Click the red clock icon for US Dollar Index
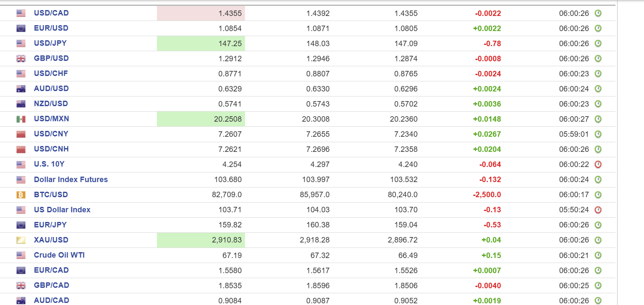 pos(598,210)
